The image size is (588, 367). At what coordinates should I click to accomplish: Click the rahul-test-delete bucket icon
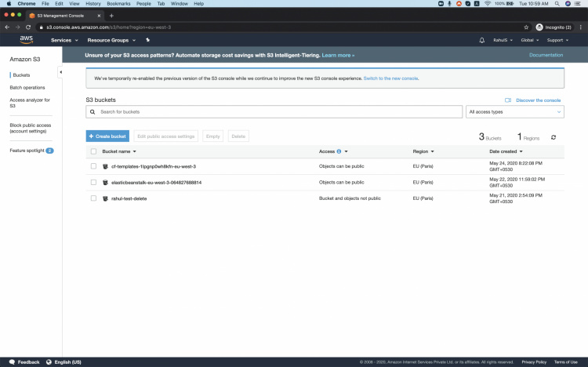105,198
